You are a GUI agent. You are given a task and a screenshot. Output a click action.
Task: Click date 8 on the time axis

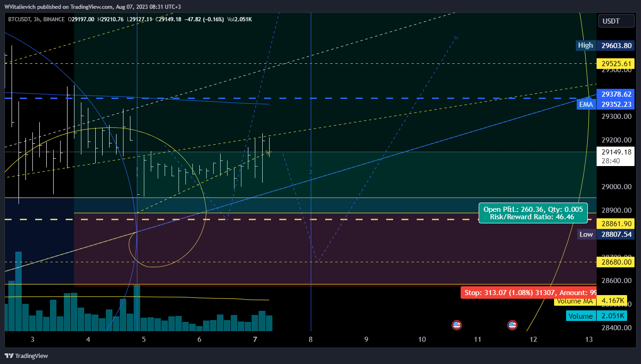pos(311,339)
